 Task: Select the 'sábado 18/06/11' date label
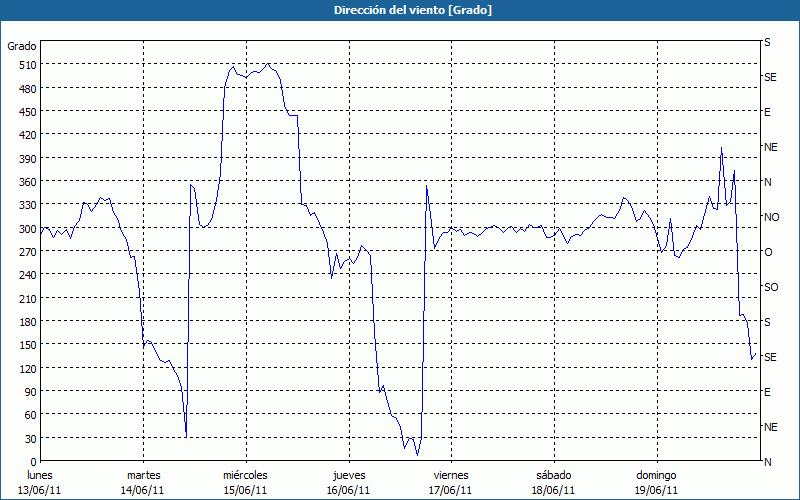click(553, 482)
